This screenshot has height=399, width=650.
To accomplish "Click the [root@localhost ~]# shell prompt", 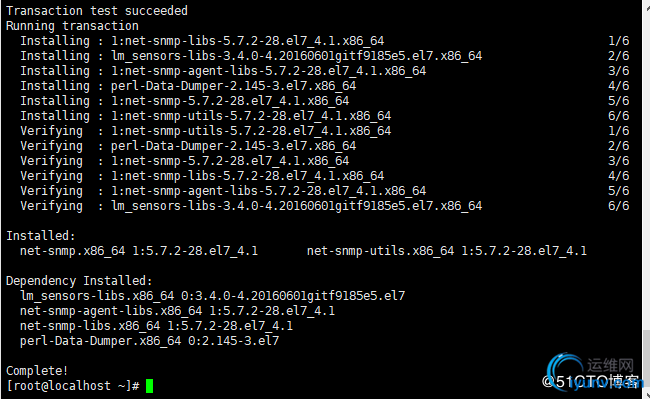I will coord(73,386).
